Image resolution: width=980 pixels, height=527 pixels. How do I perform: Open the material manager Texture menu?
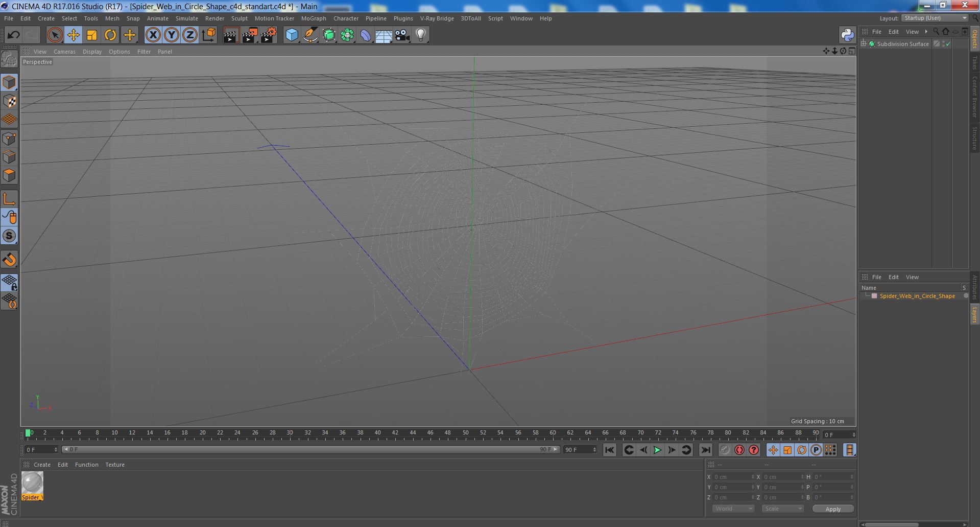[115, 465]
